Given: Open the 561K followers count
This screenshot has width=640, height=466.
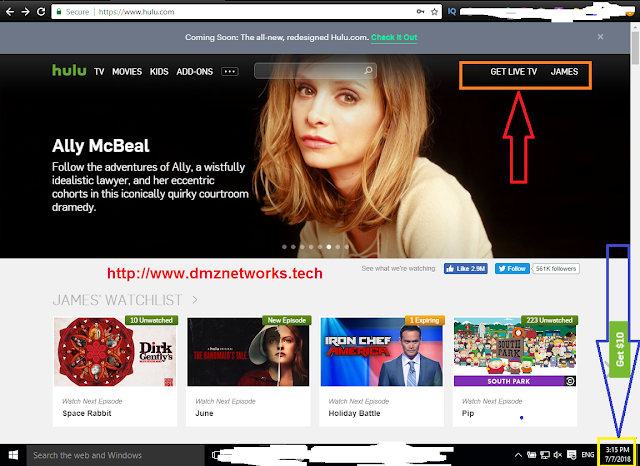Looking at the screenshot, I should point(556,269).
